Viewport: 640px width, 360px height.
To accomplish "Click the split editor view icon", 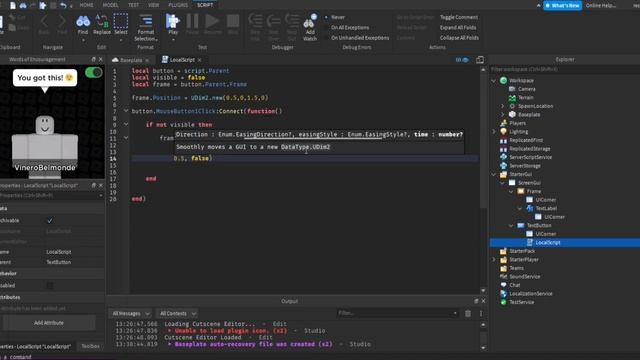I will 480,60.
